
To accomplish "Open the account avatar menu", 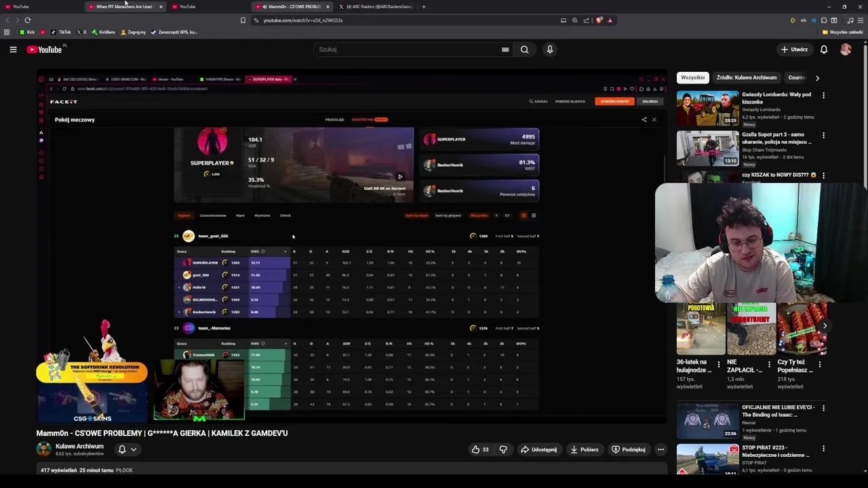I will [x=846, y=49].
